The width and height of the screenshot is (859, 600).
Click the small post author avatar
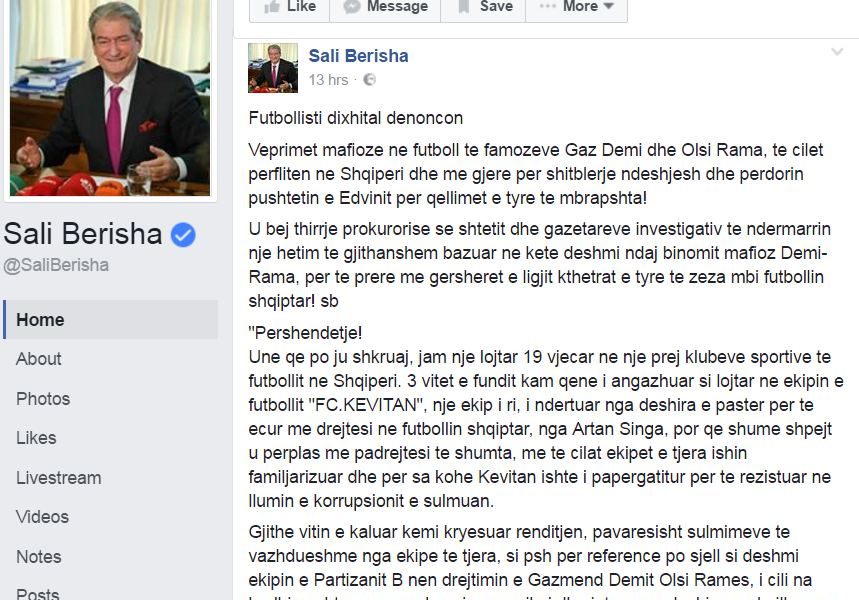(x=273, y=68)
